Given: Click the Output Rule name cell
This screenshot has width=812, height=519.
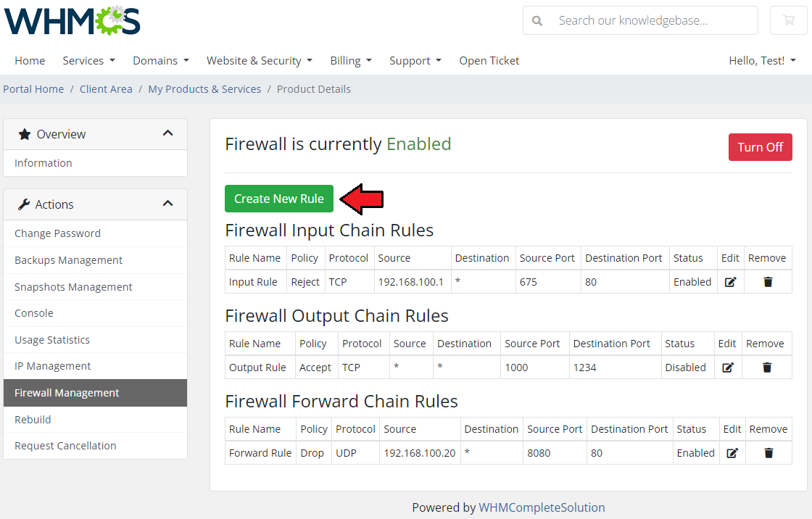Looking at the screenshot, I should [x=260, y=368].
